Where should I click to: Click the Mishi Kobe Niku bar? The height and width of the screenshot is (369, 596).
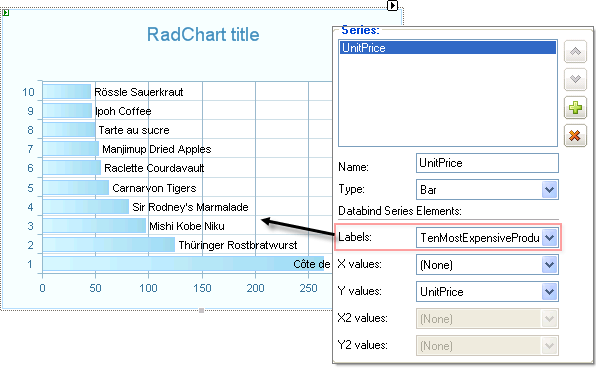pyautogui.click(x=94, y=226)
